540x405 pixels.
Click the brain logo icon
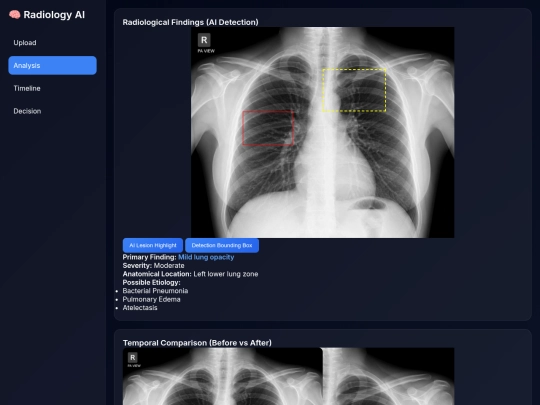point(14,15)
